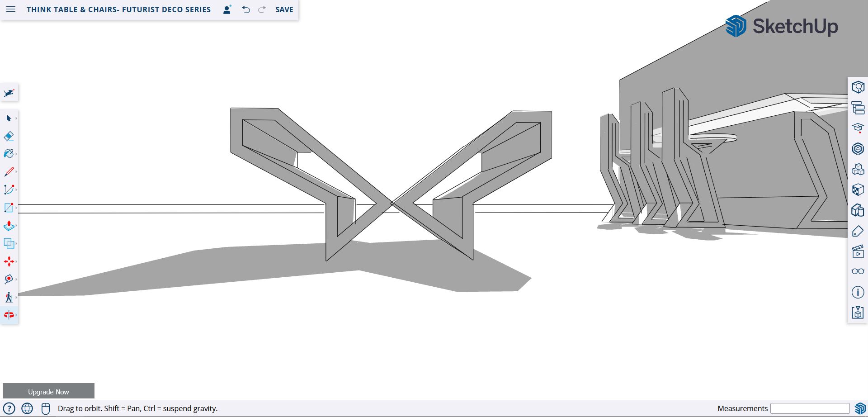
Task: Click the Upgrade Now button
Action: pyautogui.click(x=48, y=392)
